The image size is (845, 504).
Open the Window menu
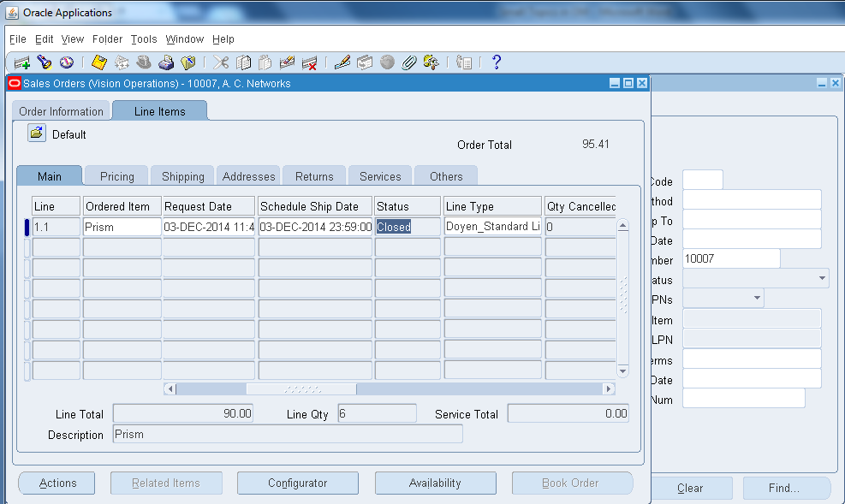pyautogui.click(x=185, y=39)
